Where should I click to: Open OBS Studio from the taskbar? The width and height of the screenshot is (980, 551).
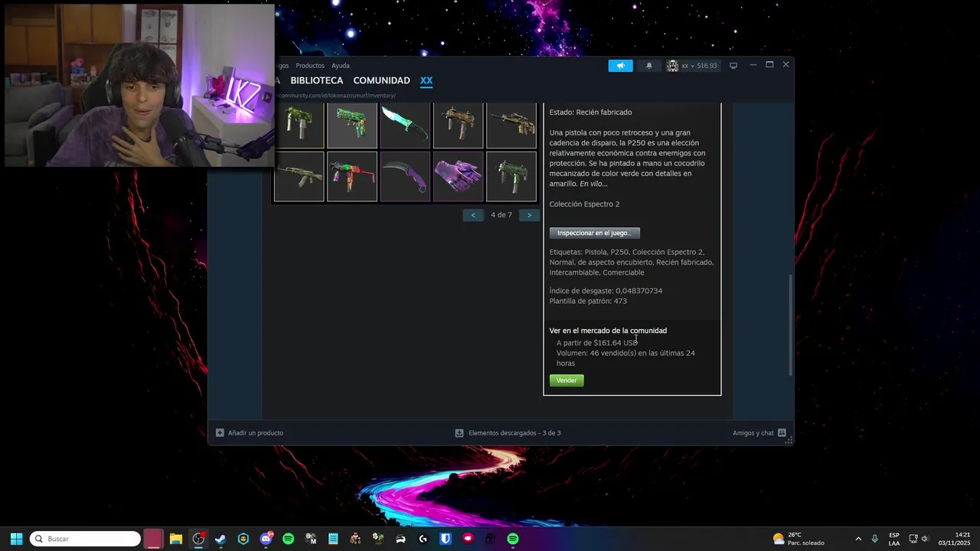(198, 539)
